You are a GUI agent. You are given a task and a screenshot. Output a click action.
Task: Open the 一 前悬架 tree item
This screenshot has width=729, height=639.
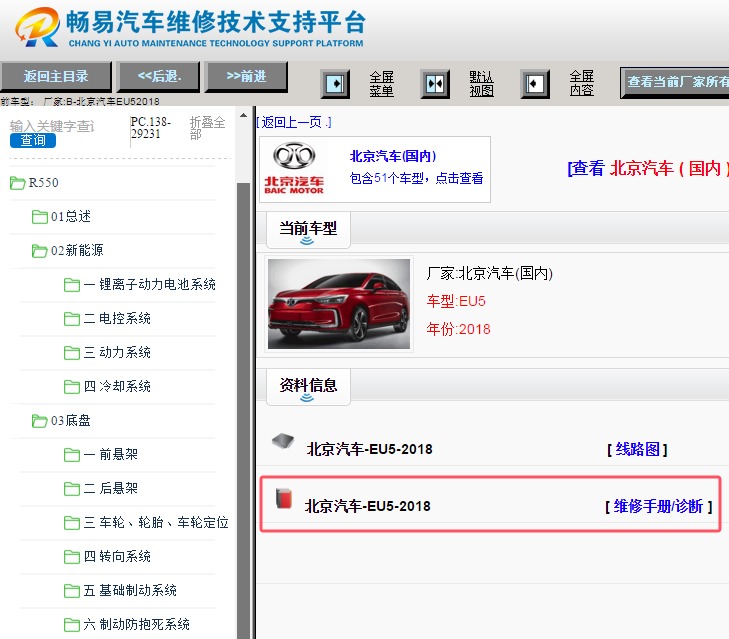[x=111, y=454]
